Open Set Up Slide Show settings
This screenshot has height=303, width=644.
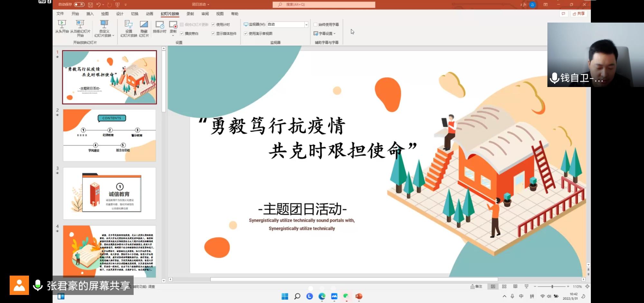pos(128,28)
